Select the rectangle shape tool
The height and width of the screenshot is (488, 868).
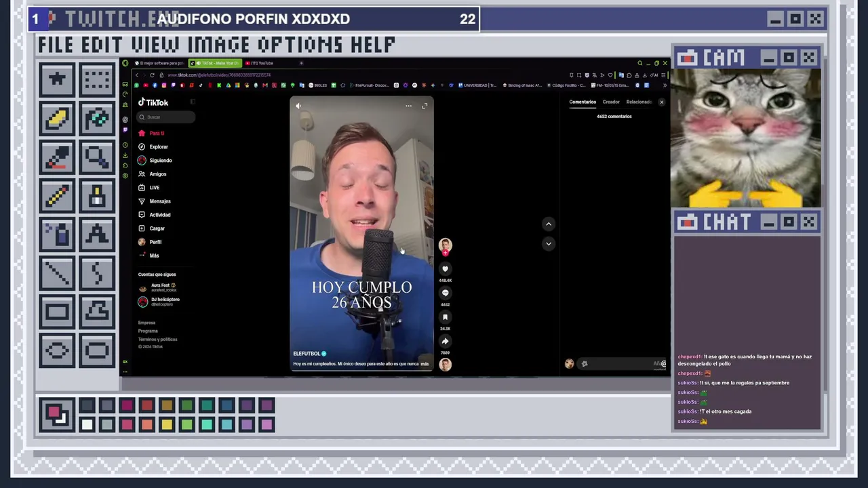57,312
